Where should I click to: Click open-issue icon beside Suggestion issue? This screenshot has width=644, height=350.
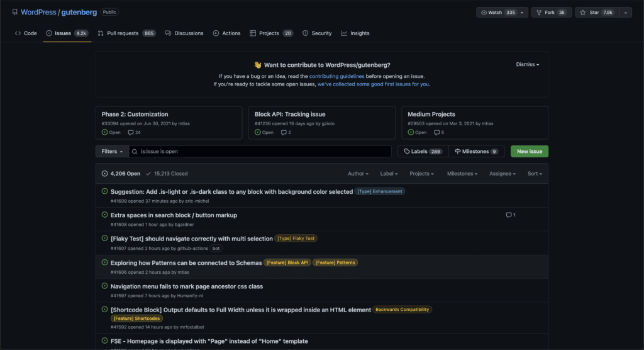(x=105, y=191)
